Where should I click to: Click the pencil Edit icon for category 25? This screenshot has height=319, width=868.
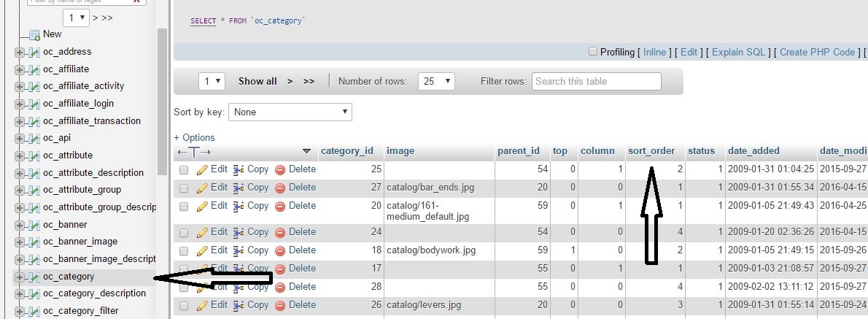click(x=202, y=169)
